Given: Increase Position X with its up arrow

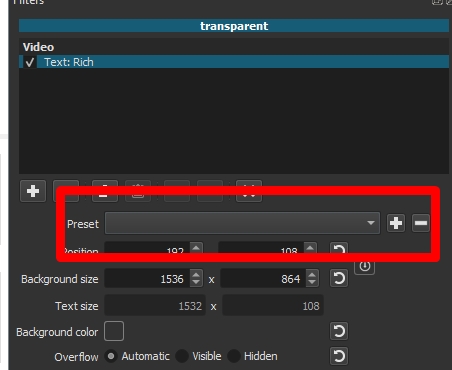Looking at the screenshot, I should (x=196, y=248).
